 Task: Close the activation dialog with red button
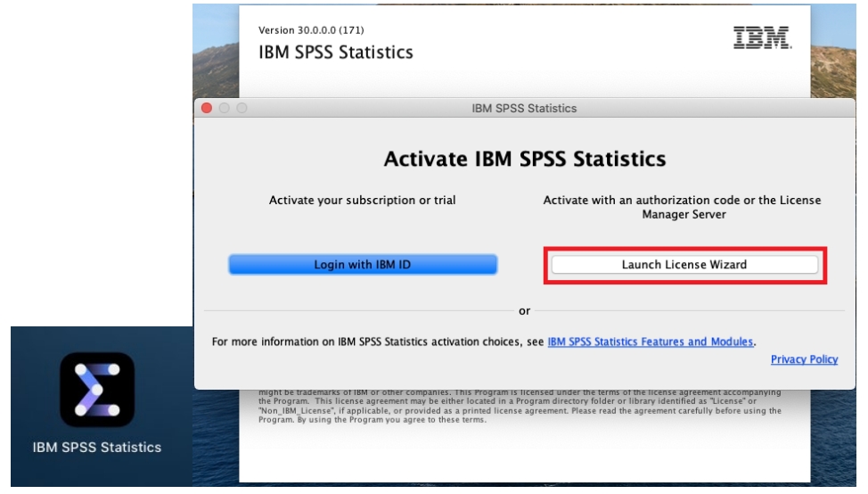click(207, 108)
